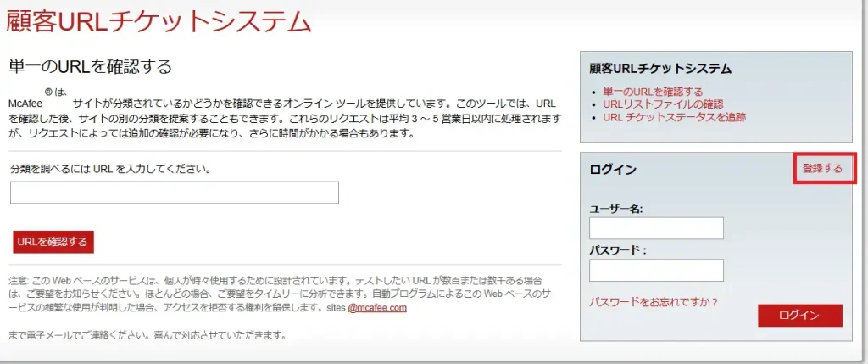Click the 顧客URLチケットシステム page title
This screenshot has width=868, height=364.
159,21
